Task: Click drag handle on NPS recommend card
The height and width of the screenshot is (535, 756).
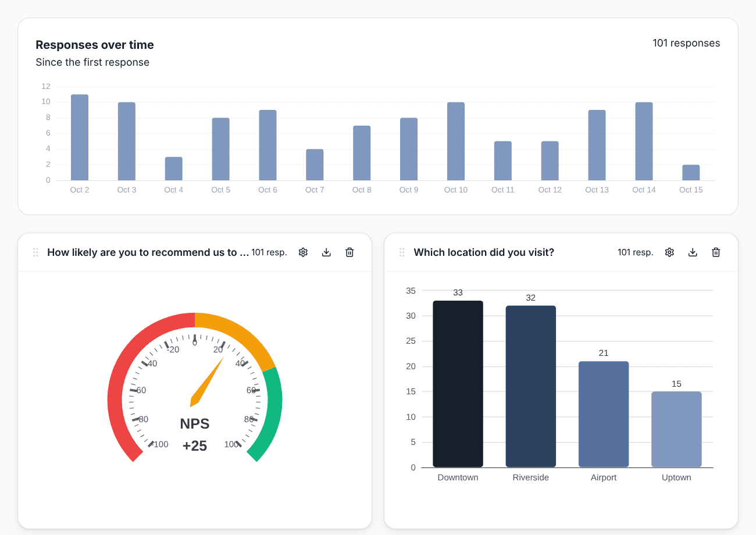Action: click(35, 252)
